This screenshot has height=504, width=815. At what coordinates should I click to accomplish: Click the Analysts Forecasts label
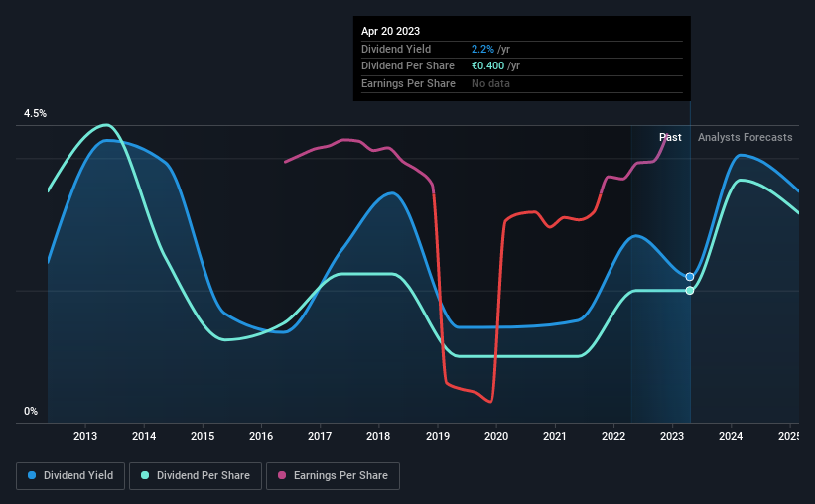coord(745,137)
